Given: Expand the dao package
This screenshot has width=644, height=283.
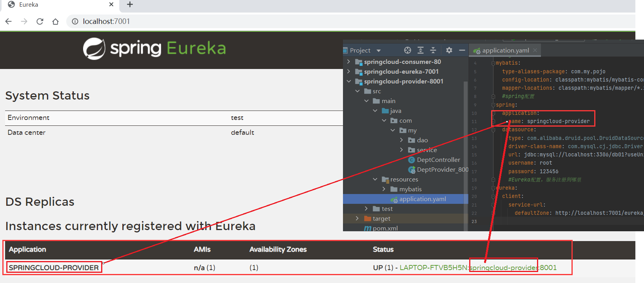Looking at the screenshot, I should pos(401,140).
